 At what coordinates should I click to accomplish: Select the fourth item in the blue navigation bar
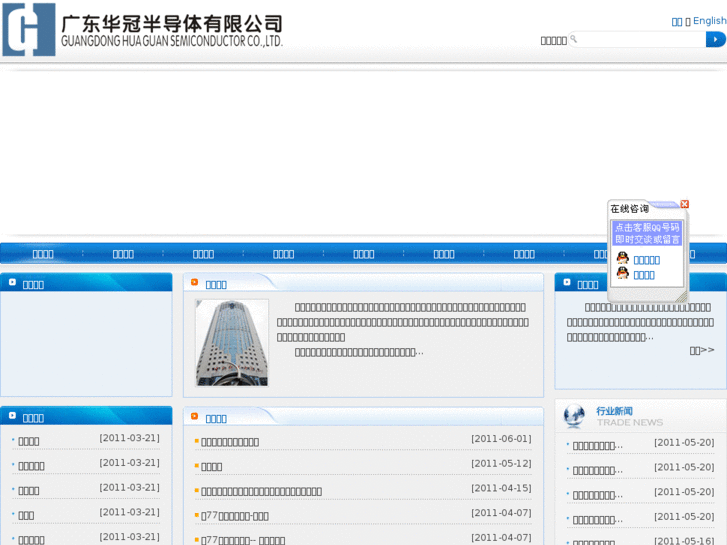(283, 254)
